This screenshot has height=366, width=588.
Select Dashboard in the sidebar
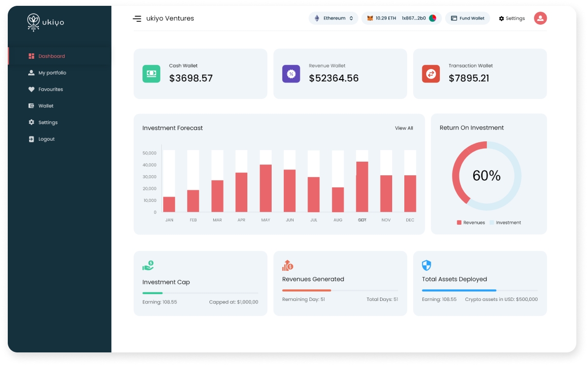[51, 56]
